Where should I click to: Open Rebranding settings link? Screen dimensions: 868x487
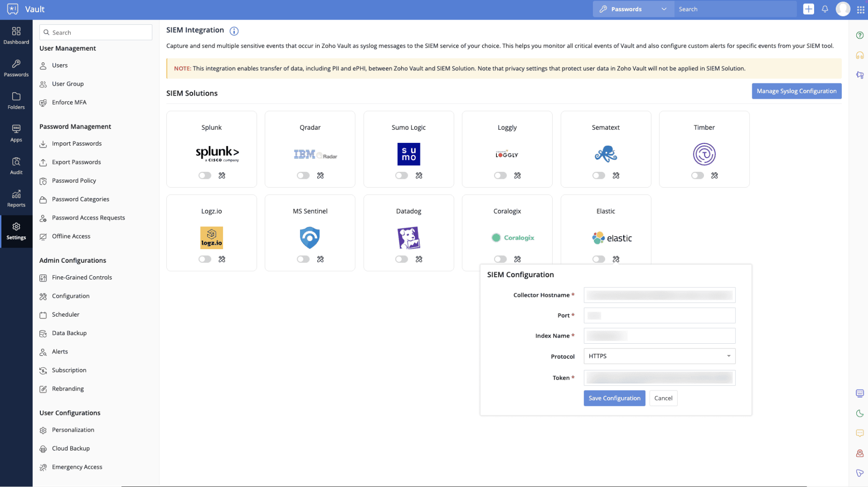[x=67, y=389]
